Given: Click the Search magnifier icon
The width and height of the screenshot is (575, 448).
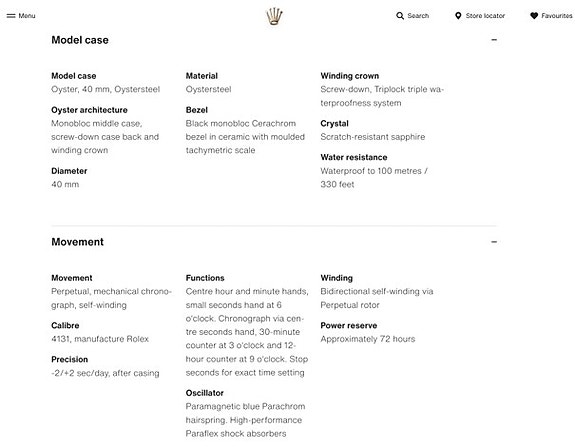Looking at the screenshot, I should tap(400, 16).
